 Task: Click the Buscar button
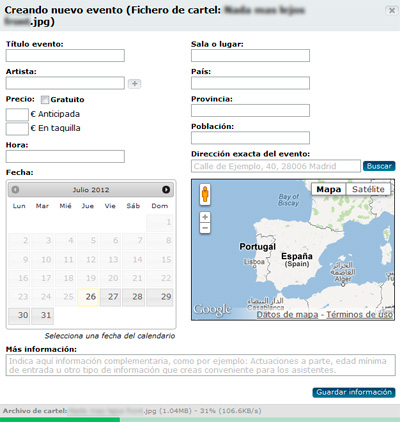[x=379, y=166]
